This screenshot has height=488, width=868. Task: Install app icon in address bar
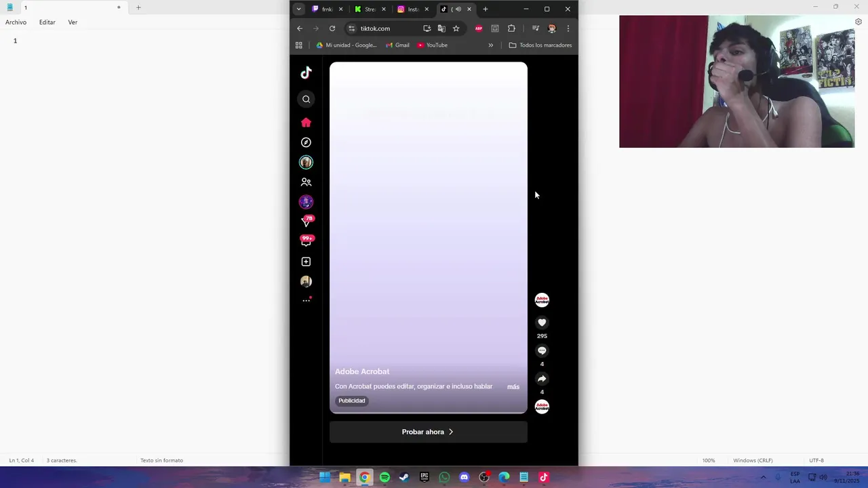point(427,28)
